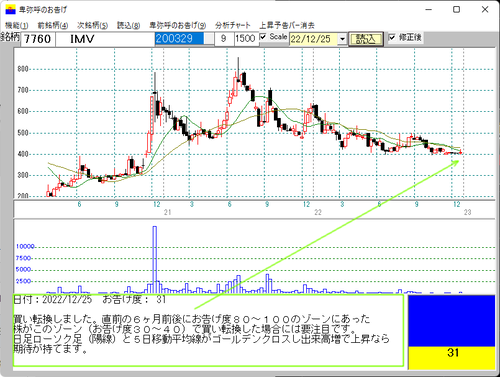Open the 機能(1) menu
This screenshot has height=377, width=500.
(x=17, y=25)
